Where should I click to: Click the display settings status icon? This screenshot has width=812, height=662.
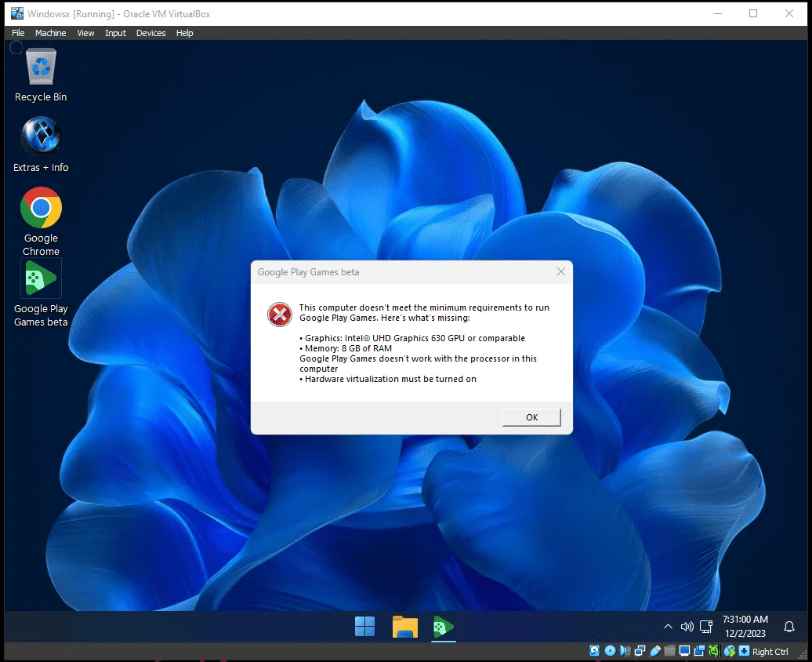[684, 650]
